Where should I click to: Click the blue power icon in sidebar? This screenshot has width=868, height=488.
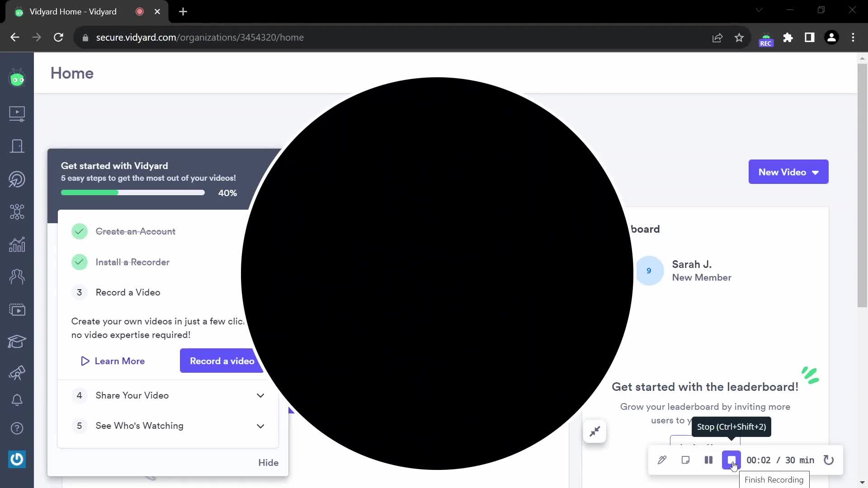click(x=17, y=459)
